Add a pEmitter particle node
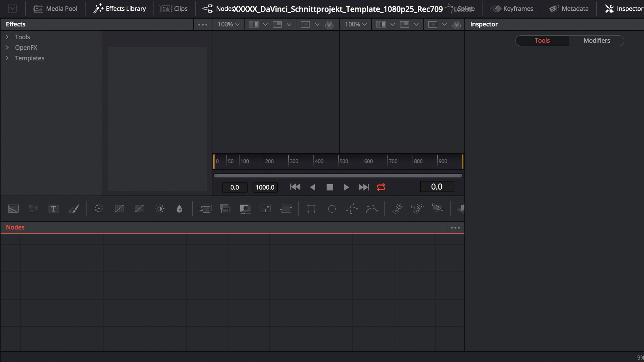 [398, 209]
